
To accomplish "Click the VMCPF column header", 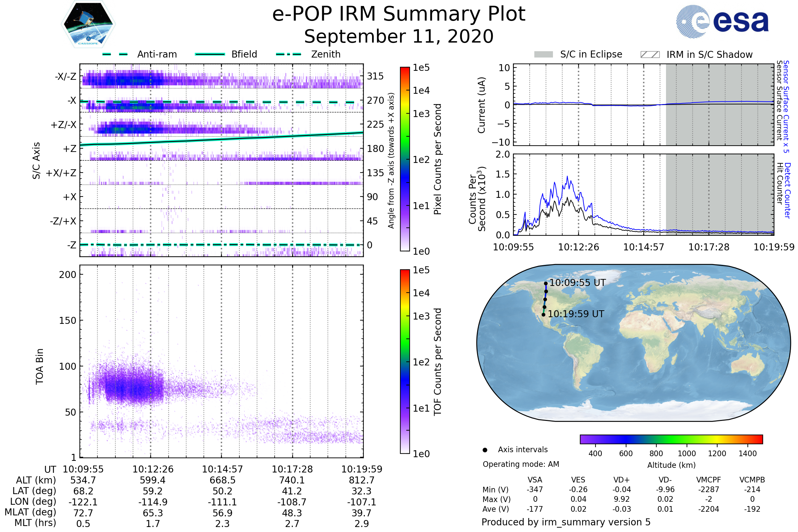I will [709, 480].
